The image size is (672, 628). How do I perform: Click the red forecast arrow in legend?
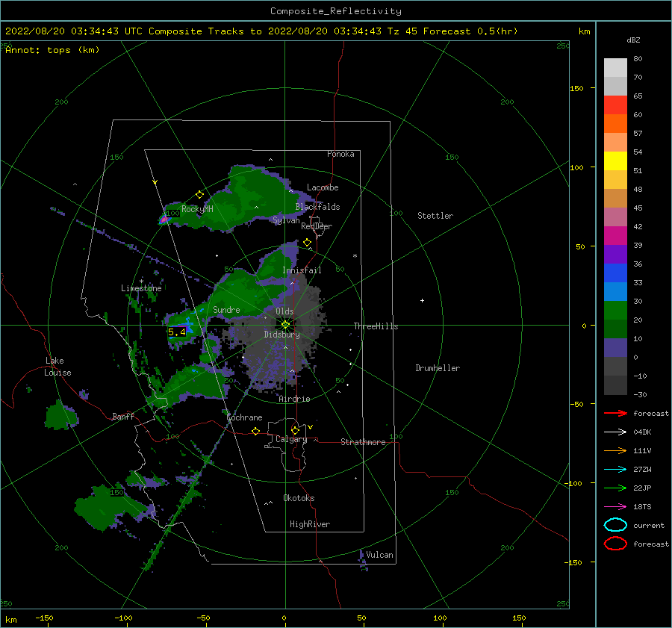(615, 413)
